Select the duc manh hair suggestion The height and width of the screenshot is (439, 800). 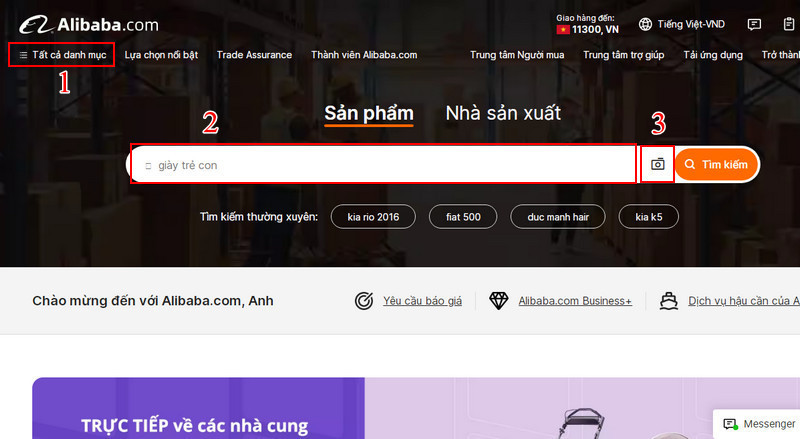(558, 217)
